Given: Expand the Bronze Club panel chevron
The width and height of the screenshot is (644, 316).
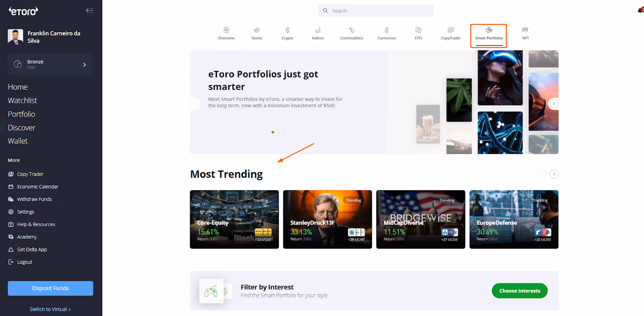Looking at the screenshot, I should 85,64.
